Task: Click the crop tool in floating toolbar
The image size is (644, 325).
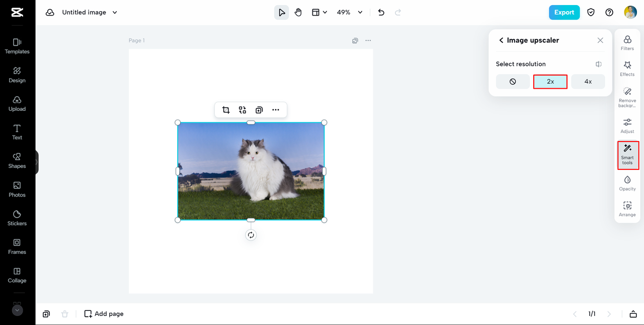Action: tap(226, 110)
